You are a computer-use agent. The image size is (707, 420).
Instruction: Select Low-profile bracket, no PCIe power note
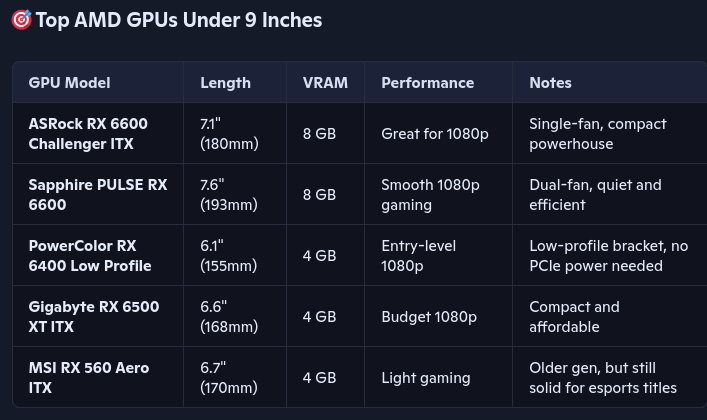click(x=608, y=255)
